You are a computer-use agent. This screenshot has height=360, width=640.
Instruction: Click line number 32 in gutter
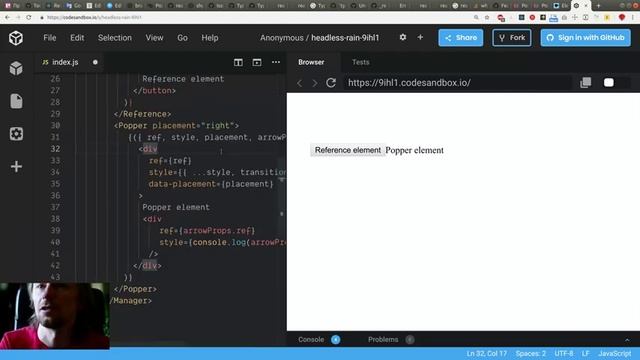[55, 149]
